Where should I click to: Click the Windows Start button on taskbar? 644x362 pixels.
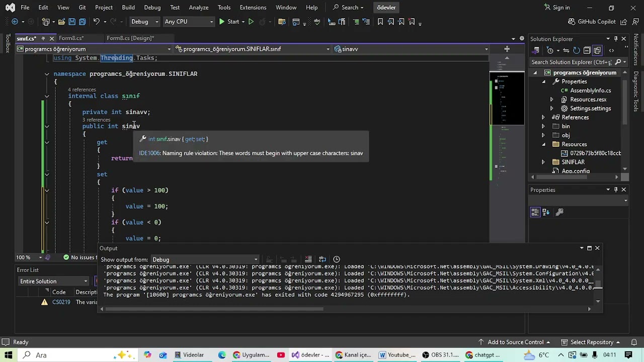[x=9, y=355]
